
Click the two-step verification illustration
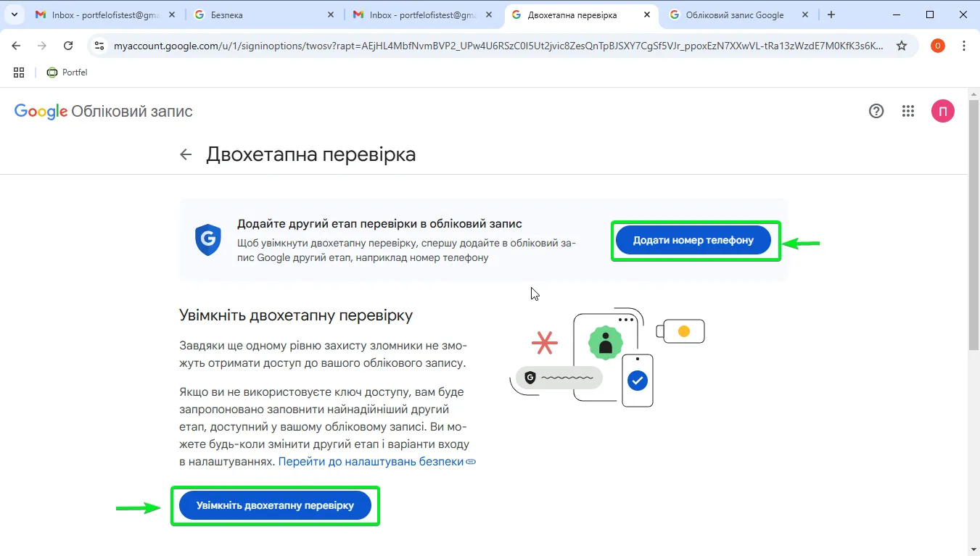click(x=608, y=357)
